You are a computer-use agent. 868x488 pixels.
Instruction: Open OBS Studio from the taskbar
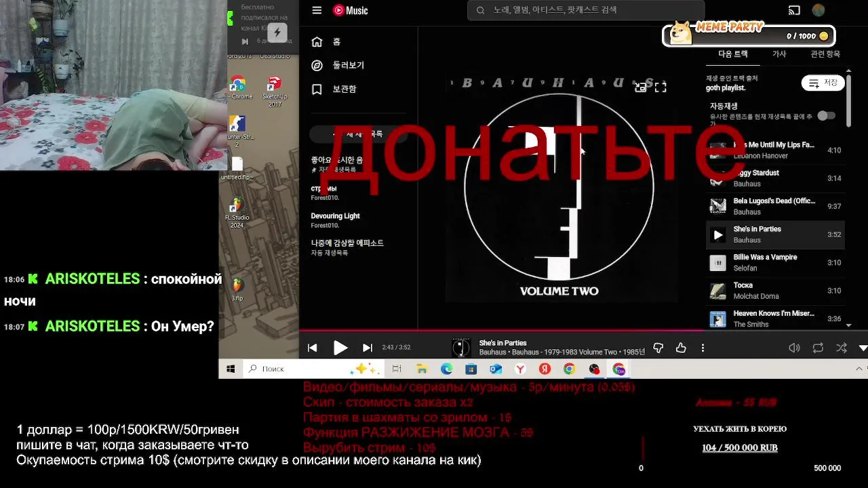(594, 369)
